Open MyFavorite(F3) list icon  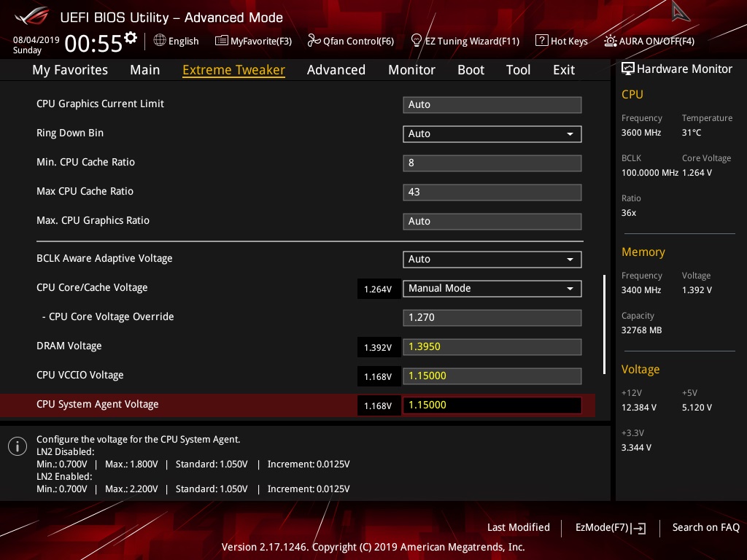tap(222, 41)
